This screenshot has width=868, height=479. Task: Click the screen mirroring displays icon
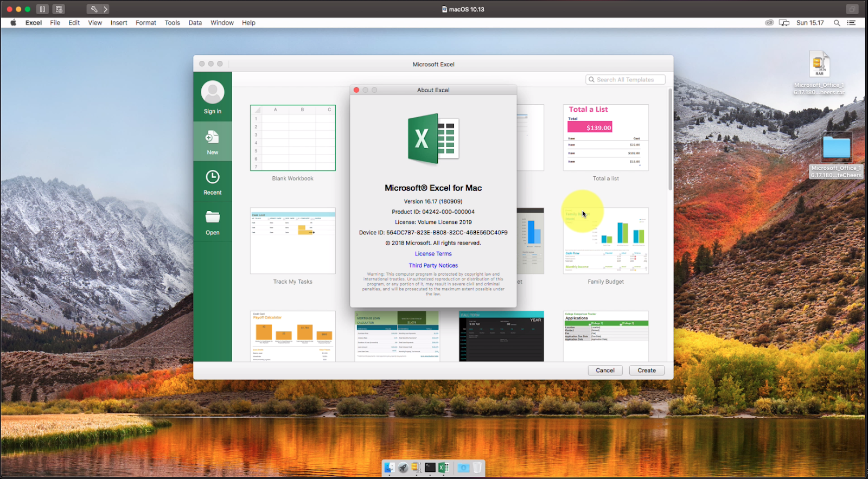coord(784,23)
